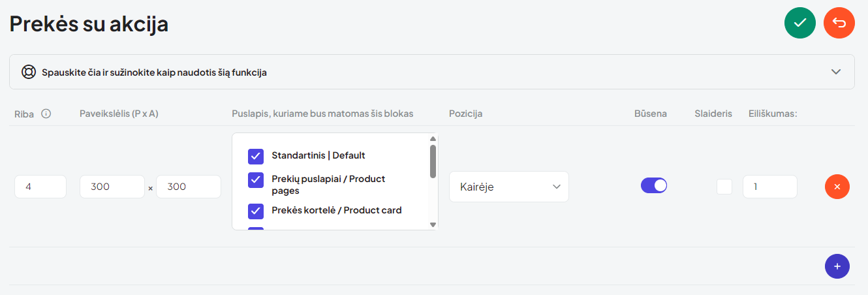Click the listbox scroll up arrow
Screen dimensions: 868x295
pos(433,138)
